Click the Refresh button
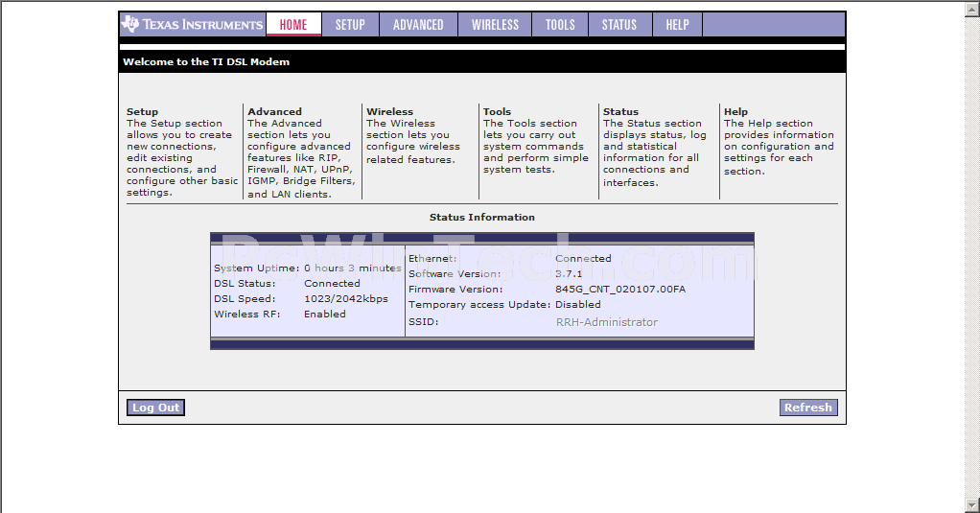980x513 pixels. 808,408
